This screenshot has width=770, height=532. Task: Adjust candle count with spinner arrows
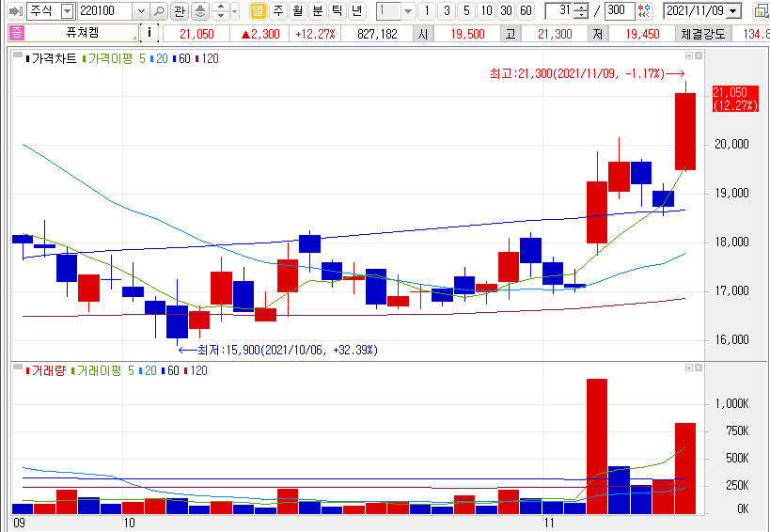pyautogui.click(x=580, y=10)
